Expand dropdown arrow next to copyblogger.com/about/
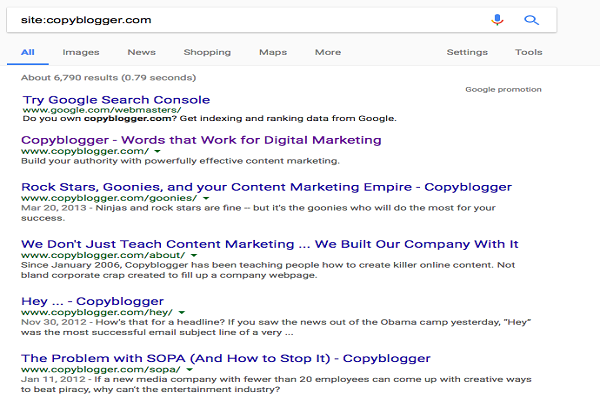Viewport: 600px width, 400px height. 194,255
